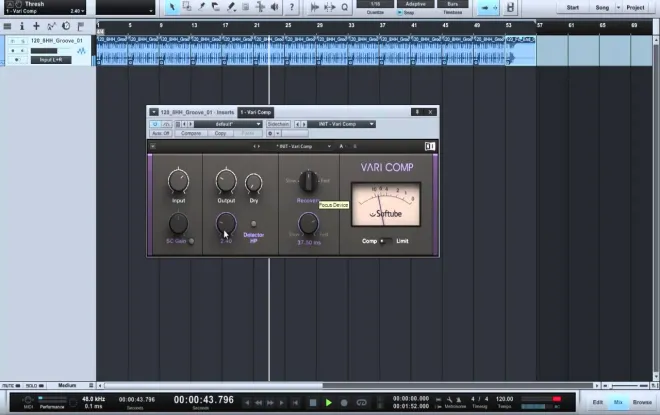
Task: Click the Rewind button in the transport
Action: pyautogui.click(x=258, y=403)
